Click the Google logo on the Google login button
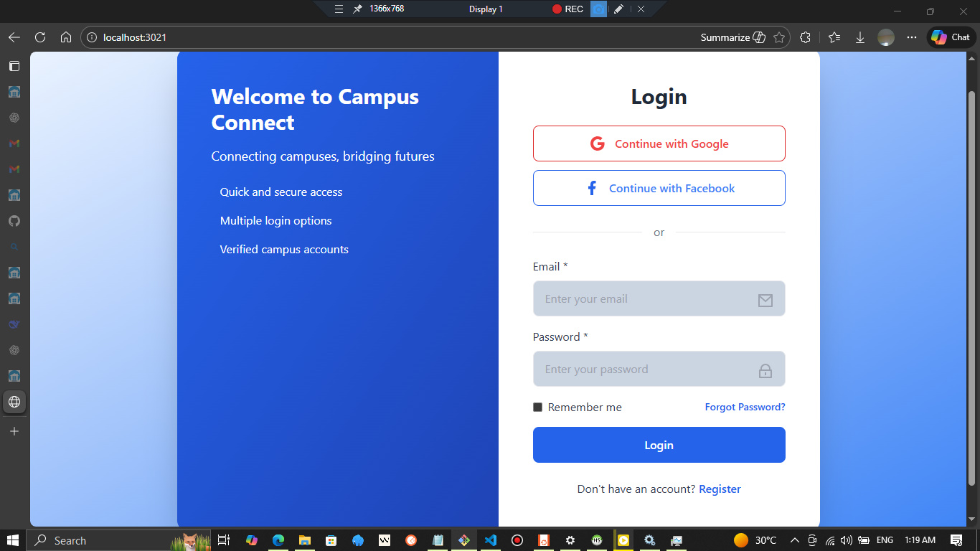980x551 pixels. [x=597, y=143]
